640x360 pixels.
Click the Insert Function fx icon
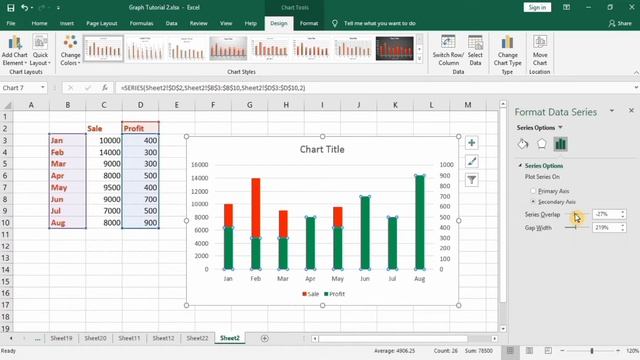(105, 88)
